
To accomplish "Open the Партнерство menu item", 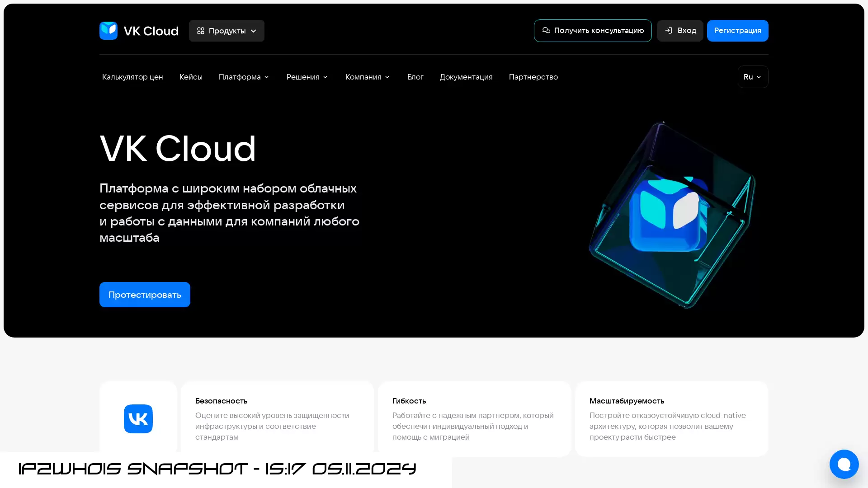I will pos(533,77).
